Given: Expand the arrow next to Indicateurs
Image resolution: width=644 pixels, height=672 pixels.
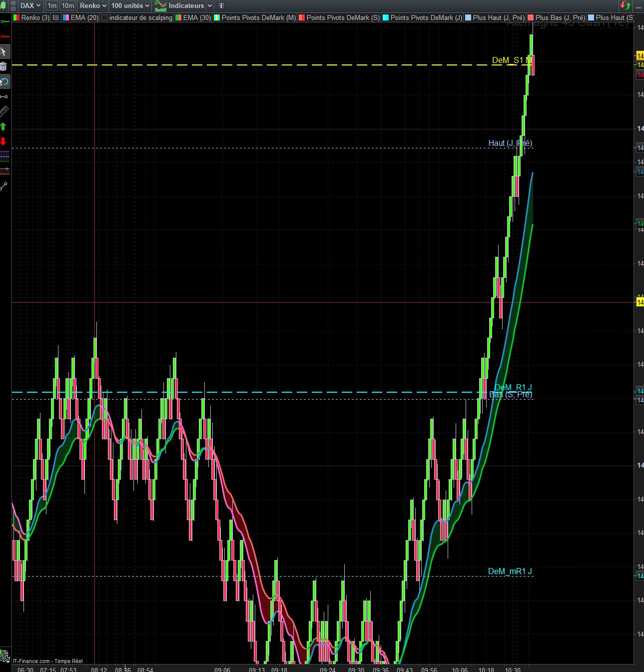Looking at the screenshot, I should [x=210, y=5].
